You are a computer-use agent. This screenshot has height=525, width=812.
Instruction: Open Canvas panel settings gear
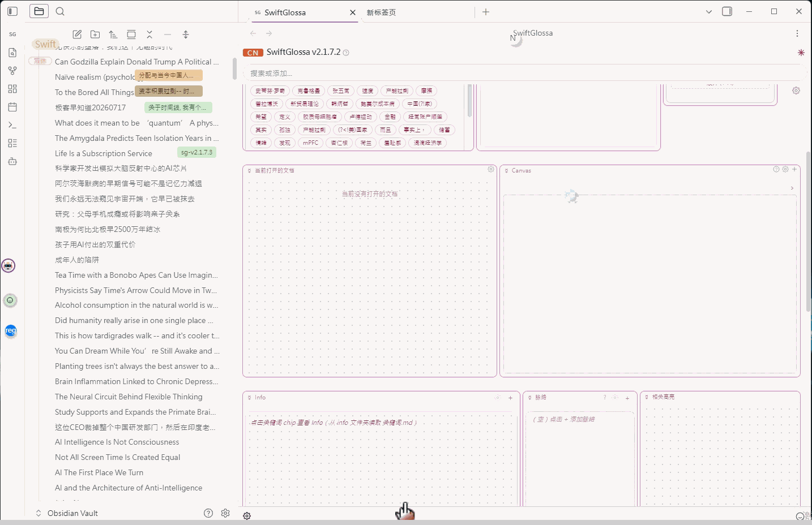(x=785, y=169)
